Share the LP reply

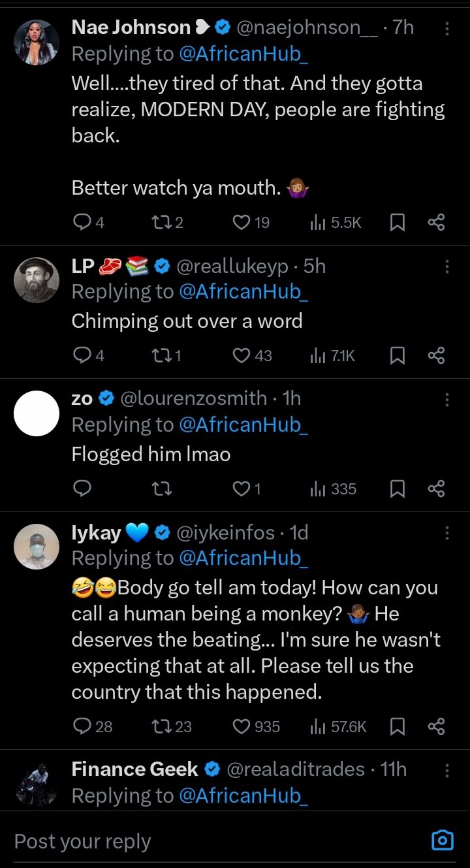(436, 355)
